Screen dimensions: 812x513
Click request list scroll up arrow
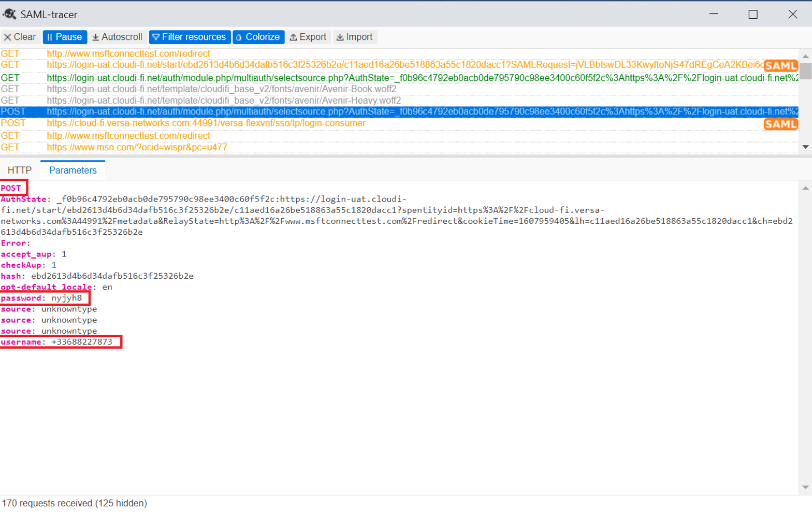[x=805, y=56]
